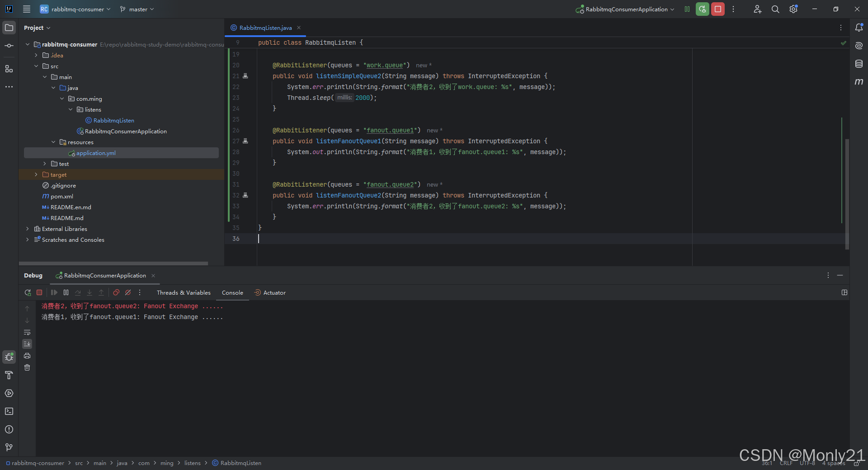This screenshot has width=868, height=470.
Task: Stop RabbitmqConsumerApplication from the top toolbar
Action: coord(718,9)
